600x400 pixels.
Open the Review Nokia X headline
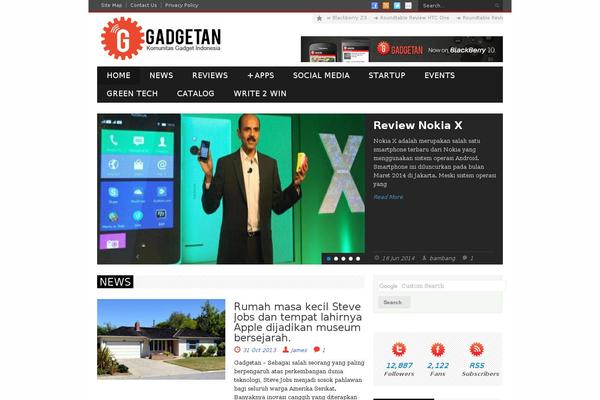[x=418, y=126]
